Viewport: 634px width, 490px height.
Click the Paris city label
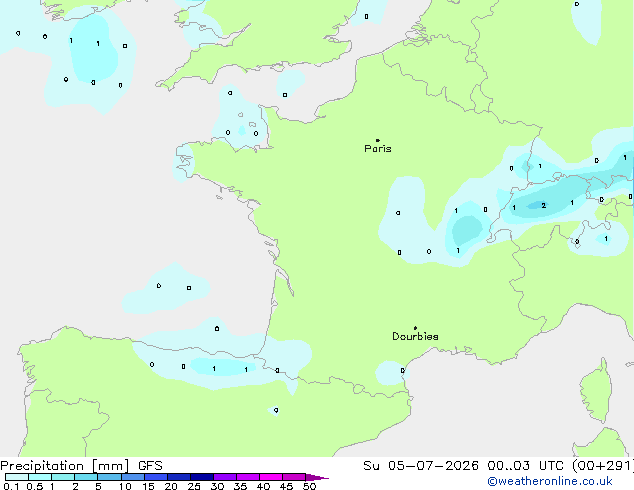378,149
